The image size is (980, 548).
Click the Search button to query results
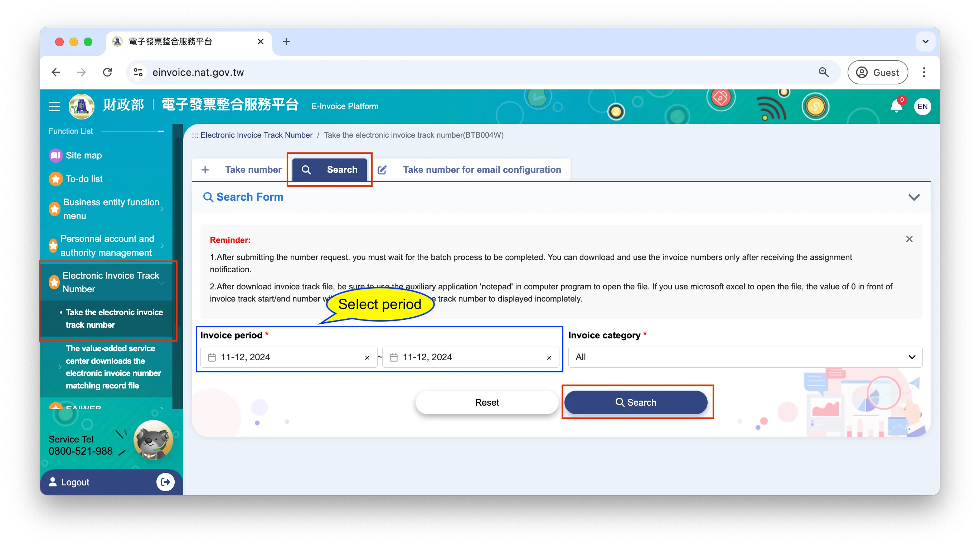tap(635, 402)
